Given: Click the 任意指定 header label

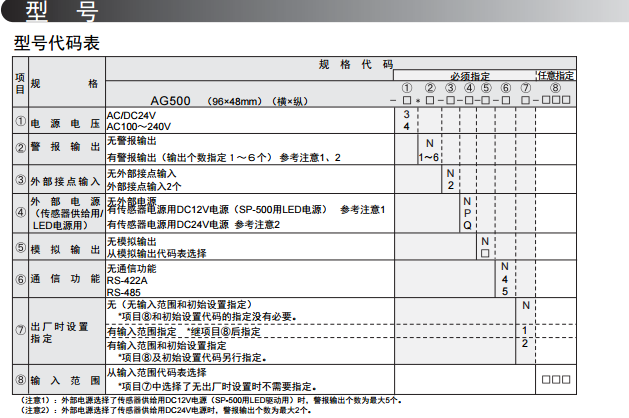Looking at the screenshot, I should 556,75.
